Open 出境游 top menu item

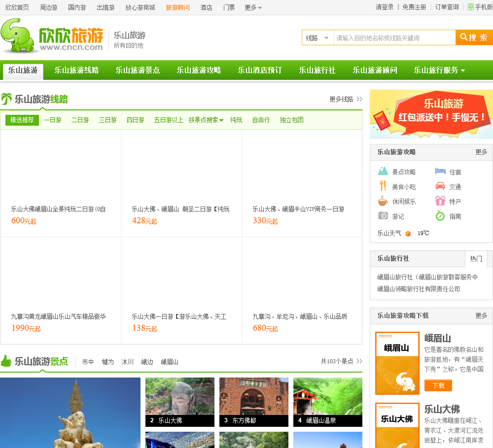tap(106, 7)
